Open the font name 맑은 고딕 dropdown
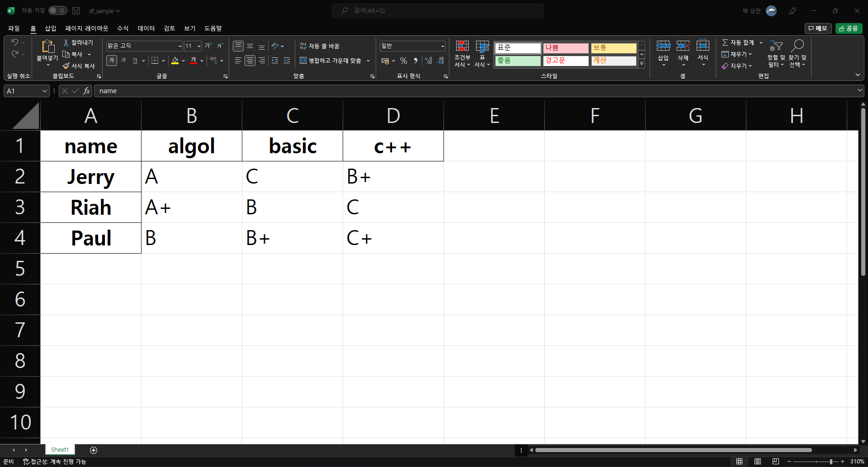Image resolution: width=868 pixels, height=467 pixels. (x=179, y=46)
